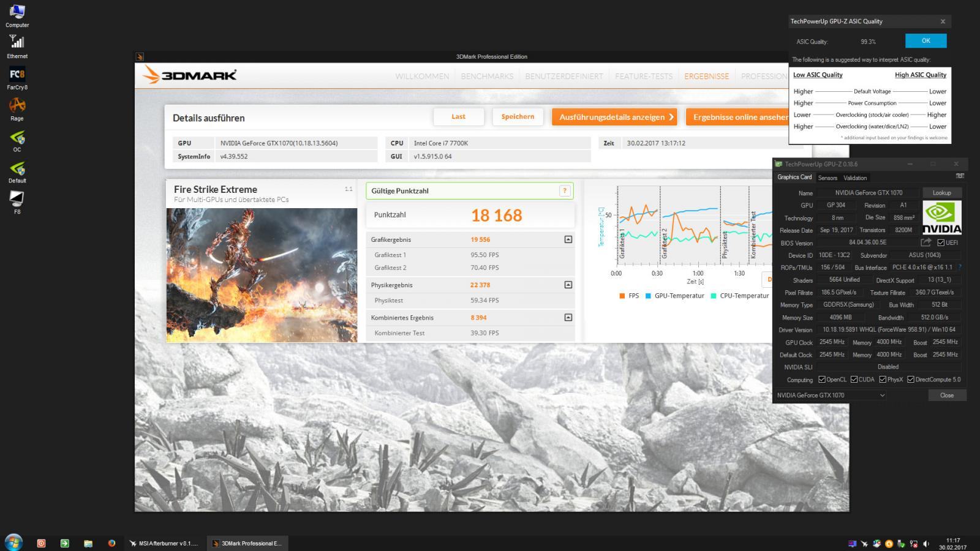This screenshot has width=980, height=551.
Task: Launch the Rage desktop shortcut
Action: click(x=17, y=109)
